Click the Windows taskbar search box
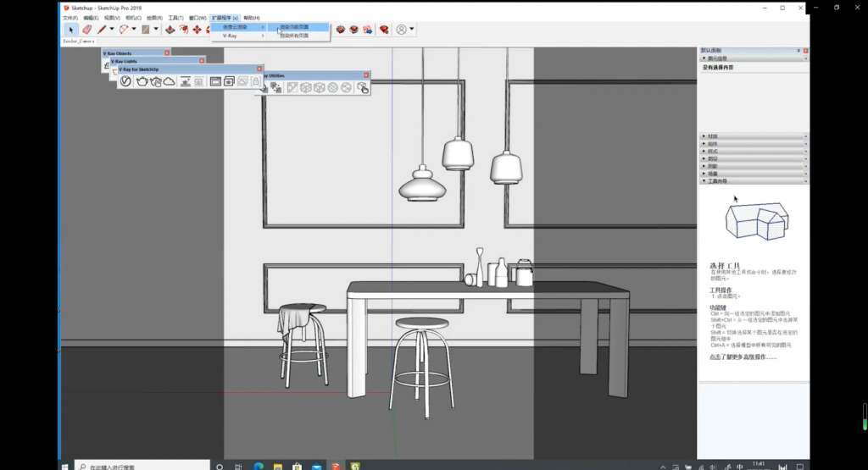The width and height of the screenshot is (868, 470). click(142, 467)
